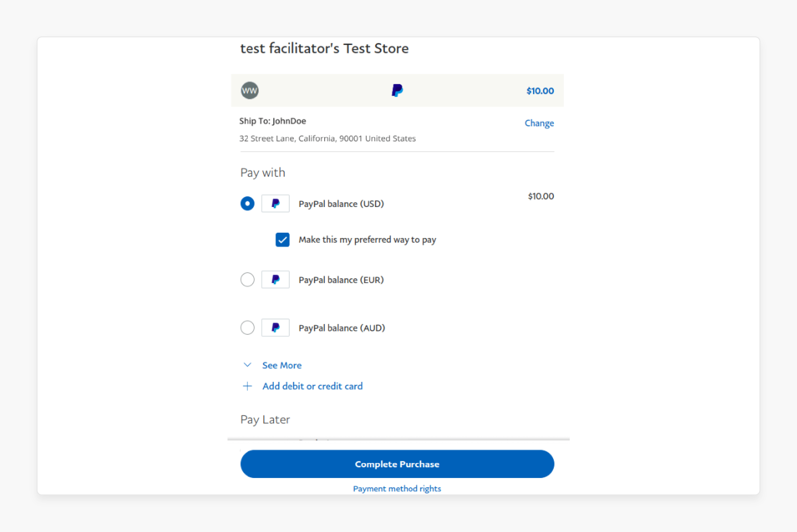Click the Change shipping address link
This screenshot has height=532, width=797.
[539, 123]
